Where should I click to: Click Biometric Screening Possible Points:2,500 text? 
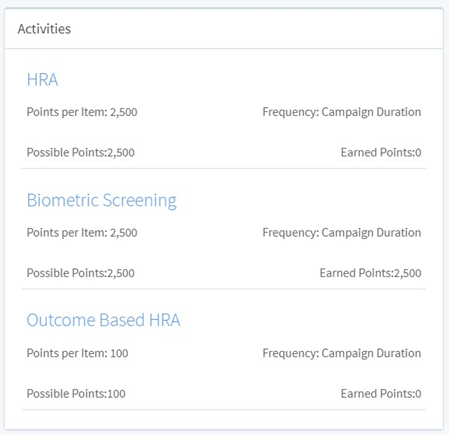pyautogui.click(x=81, y=273)
